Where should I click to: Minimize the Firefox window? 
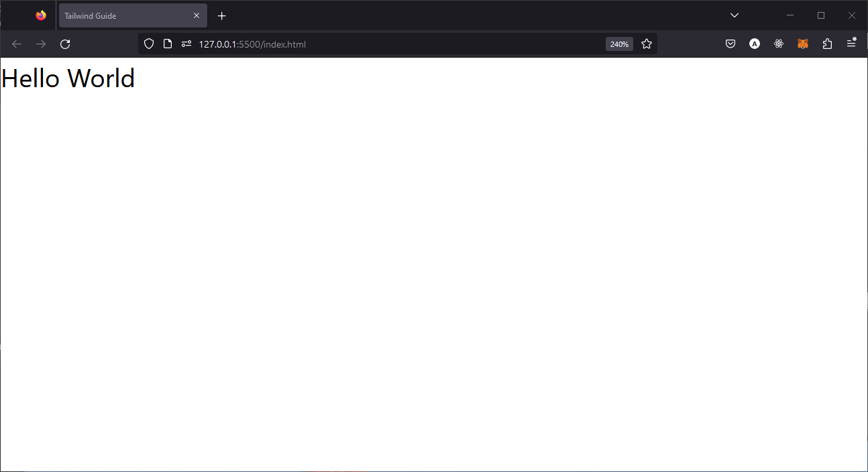pyautogui.click(x=790, y=15)
